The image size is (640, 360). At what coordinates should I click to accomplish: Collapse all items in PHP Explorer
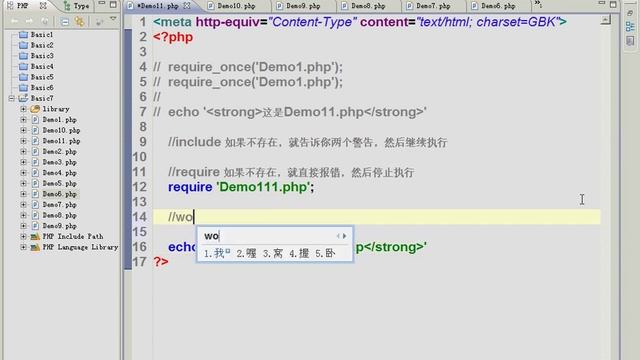[x=64, y=21]
